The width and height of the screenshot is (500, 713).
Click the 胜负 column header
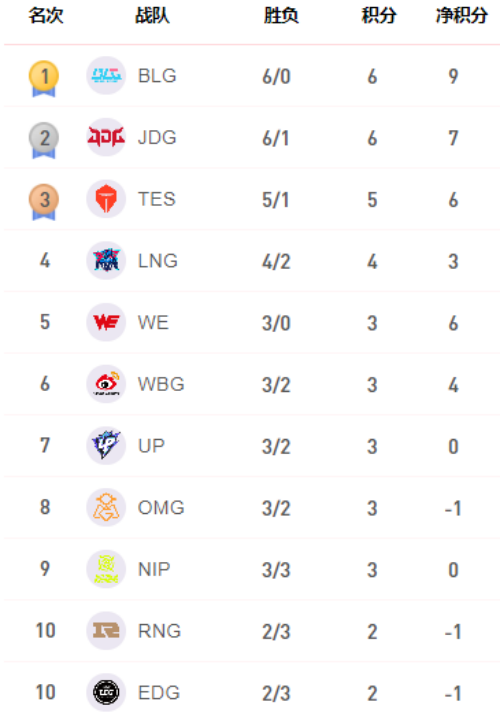click(x=281, y=16)
